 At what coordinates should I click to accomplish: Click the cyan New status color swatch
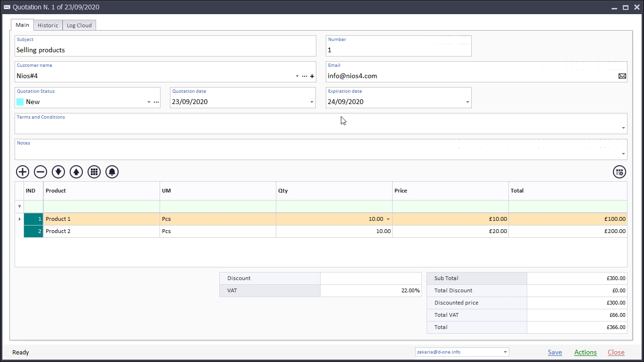click(x=20, y=102)
